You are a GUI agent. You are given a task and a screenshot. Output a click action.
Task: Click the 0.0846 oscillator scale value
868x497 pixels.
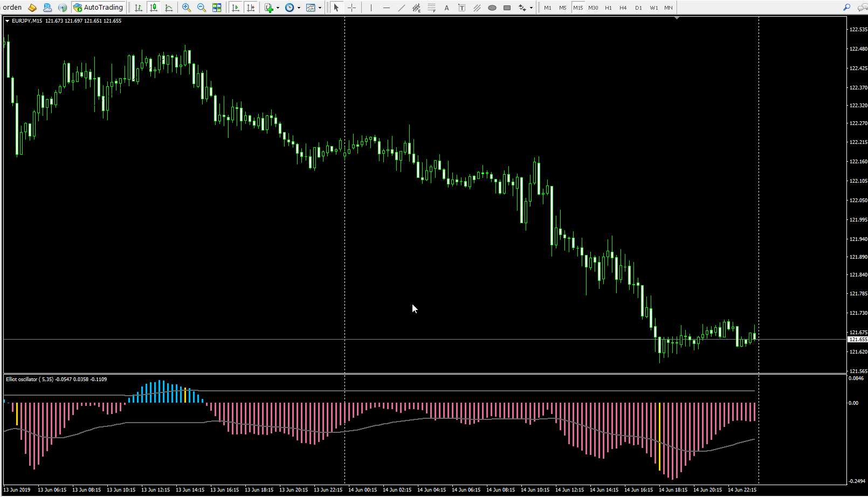coord(856,378)
